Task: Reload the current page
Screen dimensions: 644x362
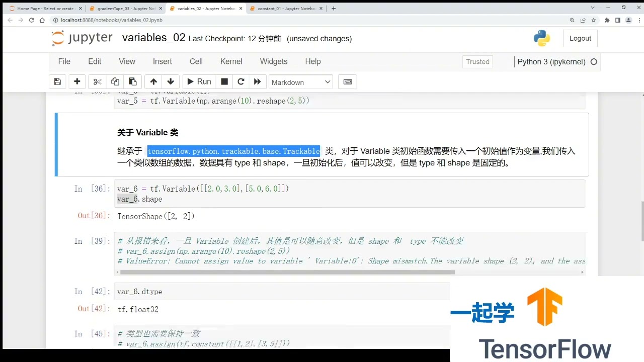Action: tap(31, 20)
